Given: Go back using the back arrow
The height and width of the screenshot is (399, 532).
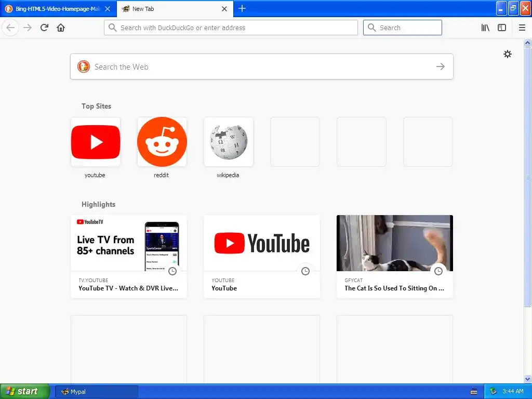Looking at the screenshot, I should click(10, 28).
